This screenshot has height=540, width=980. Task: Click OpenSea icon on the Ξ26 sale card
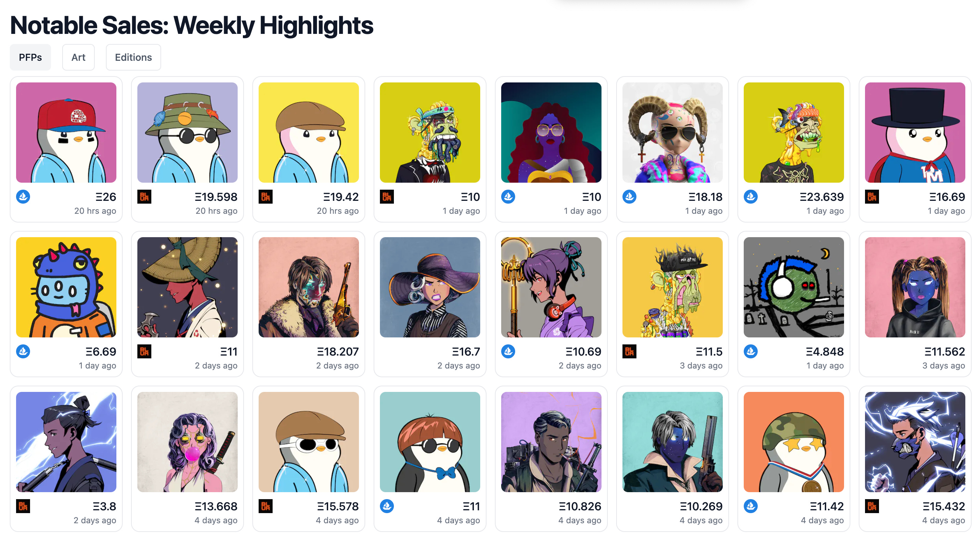(x=23, y=197)
